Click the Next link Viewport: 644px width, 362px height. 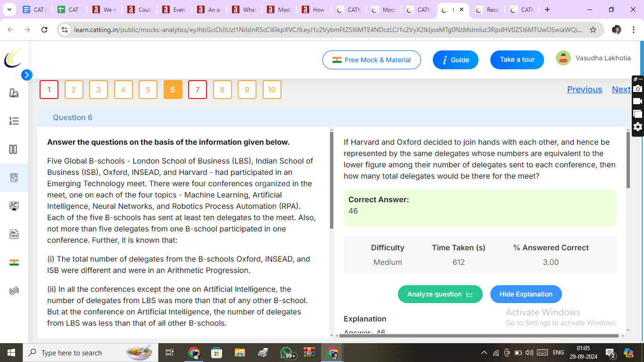point(621,90)
